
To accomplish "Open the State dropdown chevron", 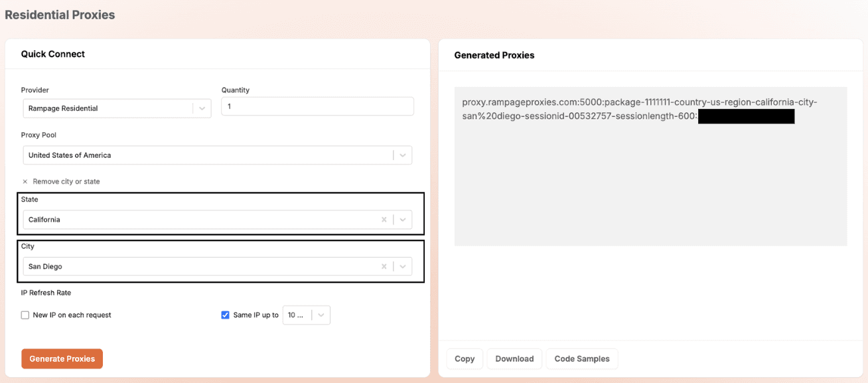I will [402, 220].
